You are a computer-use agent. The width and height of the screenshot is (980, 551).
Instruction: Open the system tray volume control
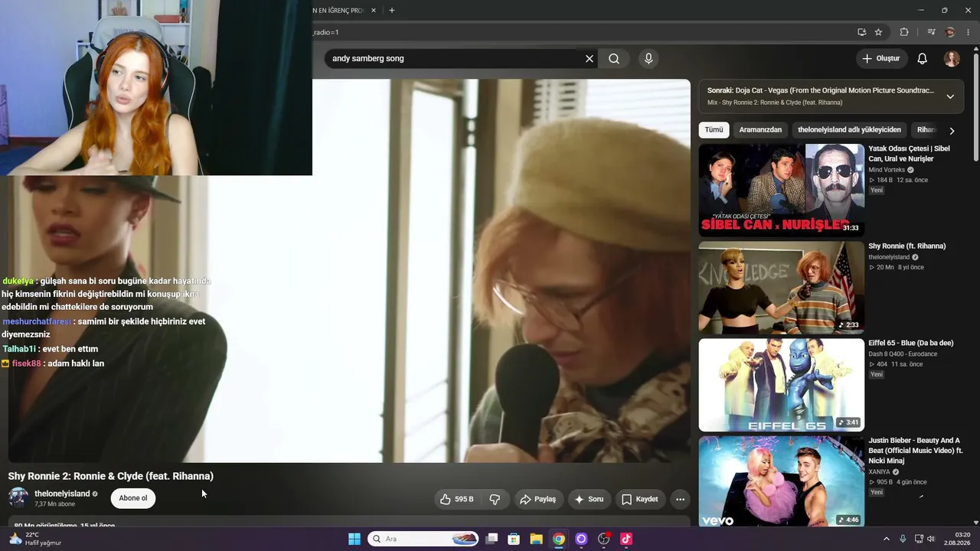(x=931, y=539)
